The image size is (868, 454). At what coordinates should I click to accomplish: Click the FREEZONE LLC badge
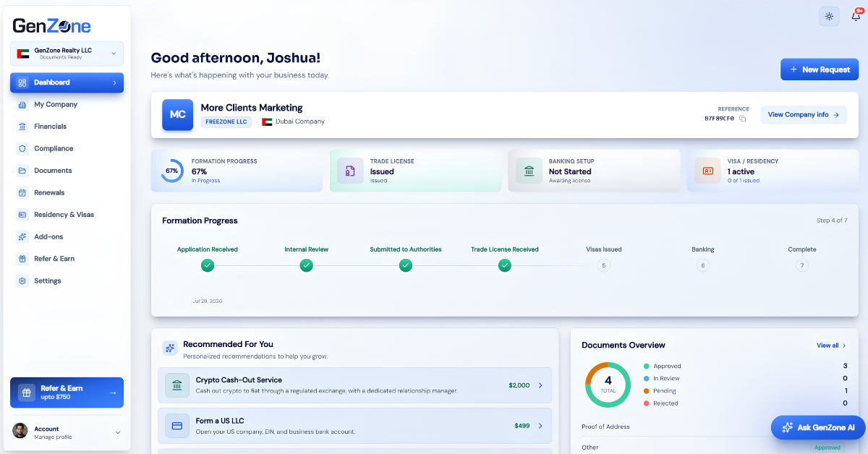click(226, 121)
